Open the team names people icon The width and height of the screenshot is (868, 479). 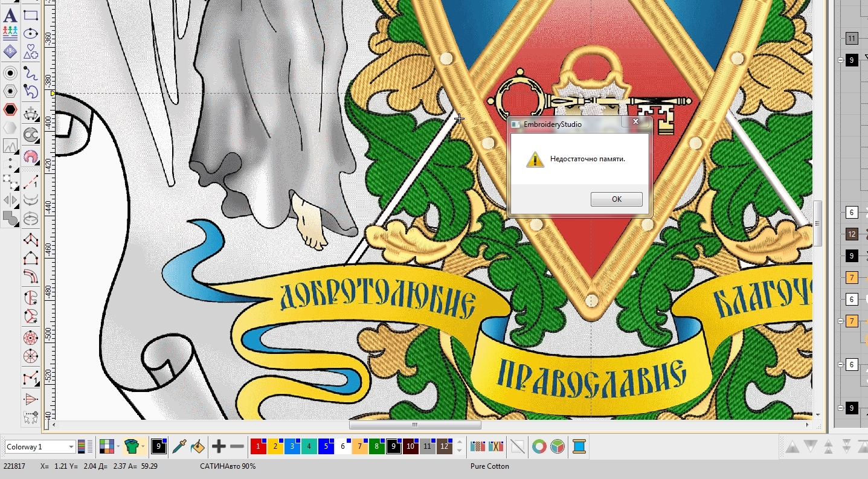point(10,34)
